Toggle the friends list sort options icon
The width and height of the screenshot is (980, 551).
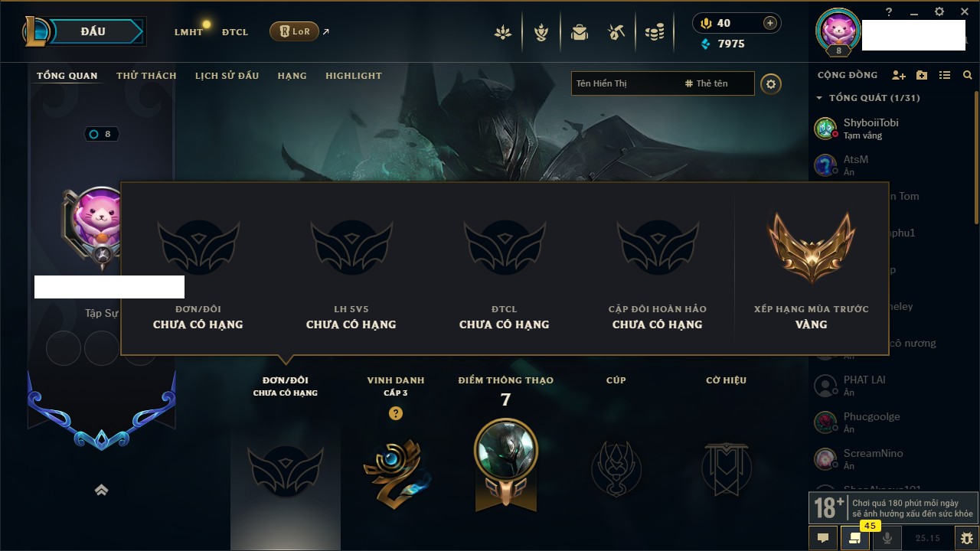945,75
